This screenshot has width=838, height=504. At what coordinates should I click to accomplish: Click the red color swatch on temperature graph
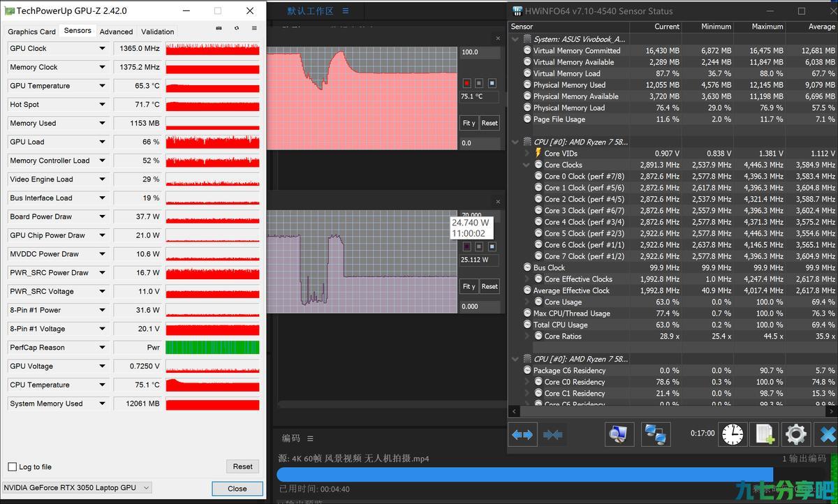466,83
